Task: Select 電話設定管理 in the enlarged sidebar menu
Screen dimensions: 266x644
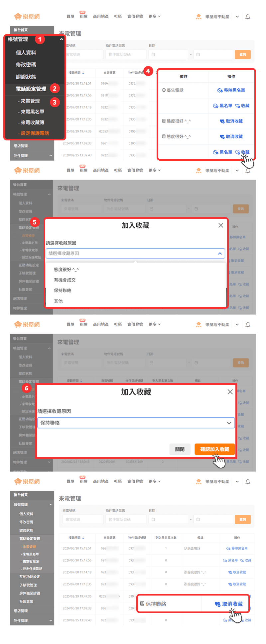Action: pos(31,89)
